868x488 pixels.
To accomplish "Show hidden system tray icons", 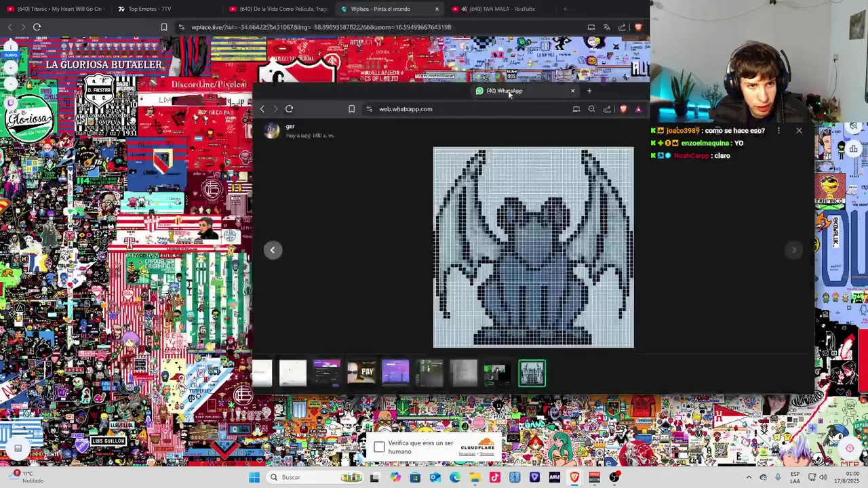I will click(x=749, y=477).
